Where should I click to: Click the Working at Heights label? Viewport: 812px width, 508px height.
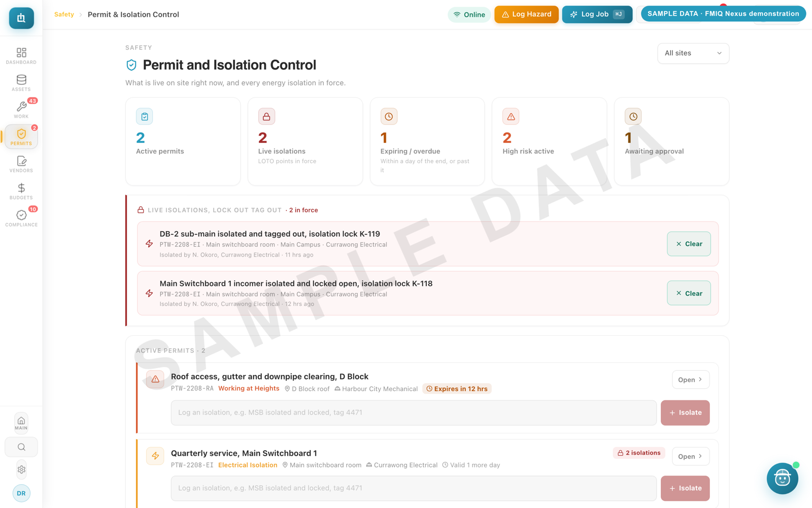(x=249, y=388)
